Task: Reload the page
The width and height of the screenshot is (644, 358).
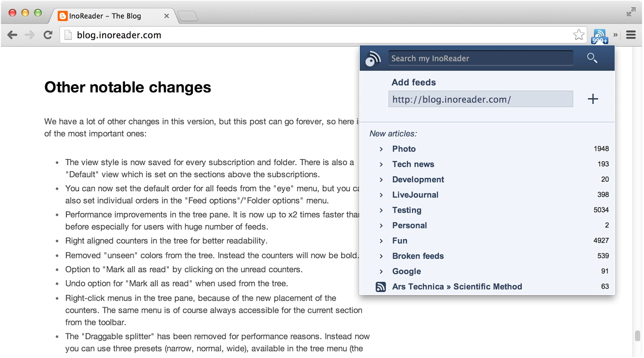Action: (48, 35)
